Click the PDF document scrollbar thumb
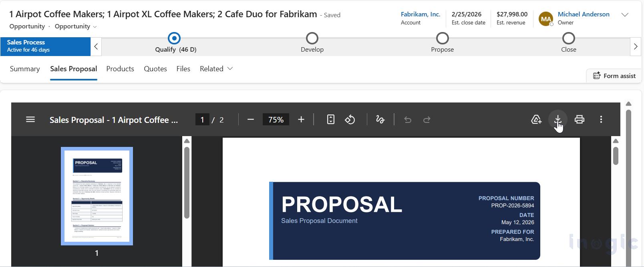Screen dimensions: 644x267 click(x=616, y=156)
